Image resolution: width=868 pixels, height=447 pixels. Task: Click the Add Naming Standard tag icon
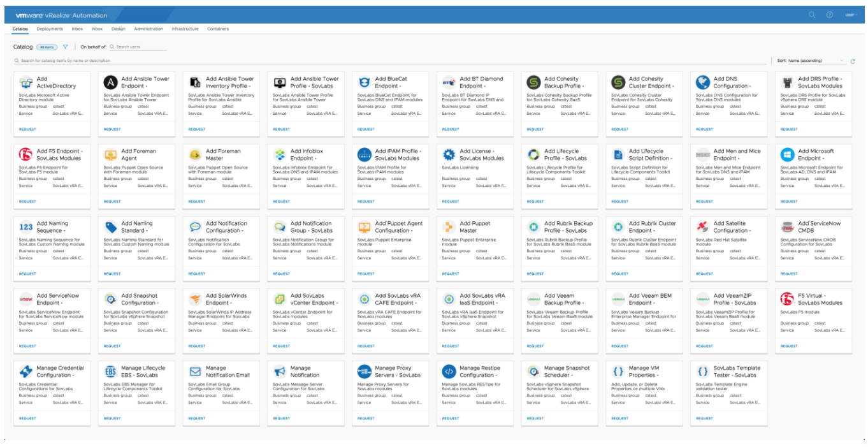tap(110, 227)
